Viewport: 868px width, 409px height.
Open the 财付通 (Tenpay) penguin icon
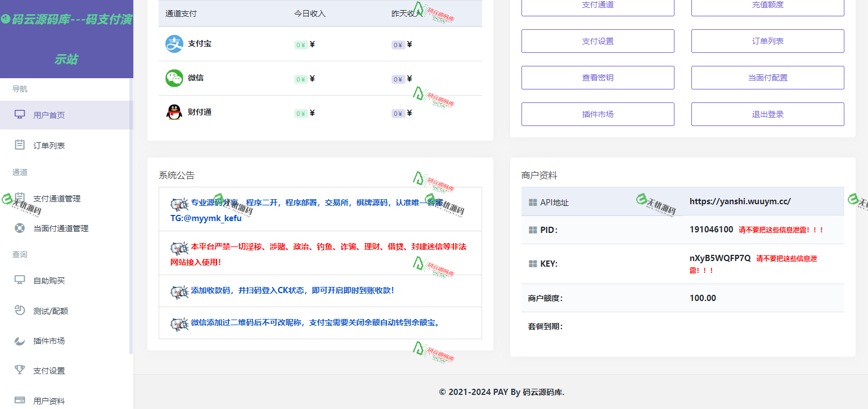[175, 111]
